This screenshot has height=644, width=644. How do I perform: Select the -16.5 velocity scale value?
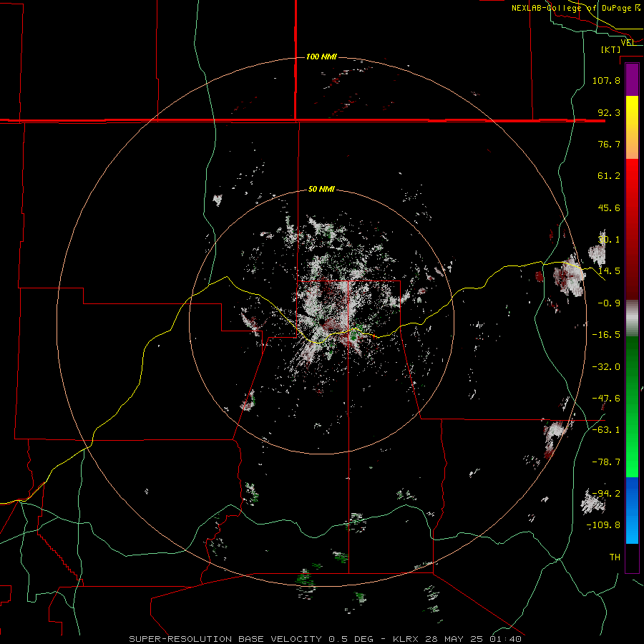coord(606,335)
